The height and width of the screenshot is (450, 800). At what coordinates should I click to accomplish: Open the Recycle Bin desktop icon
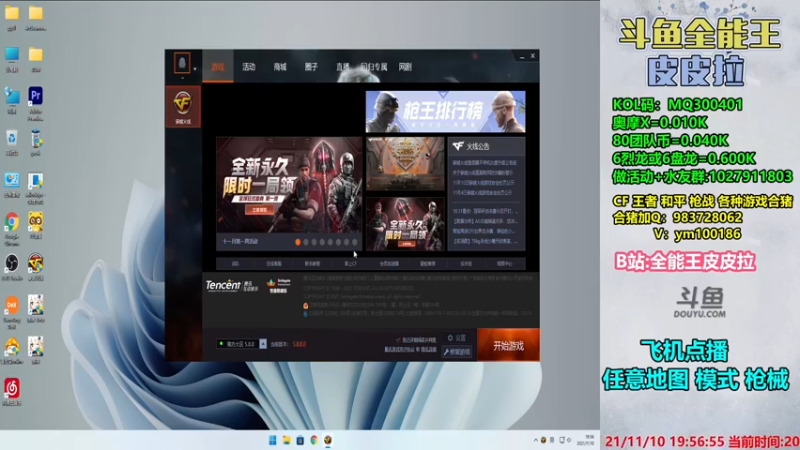coord(12,138)
